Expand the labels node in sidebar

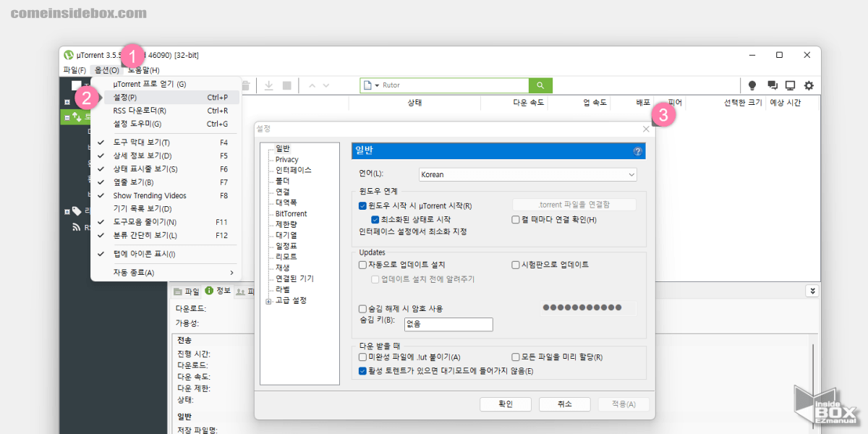[67, 211]
